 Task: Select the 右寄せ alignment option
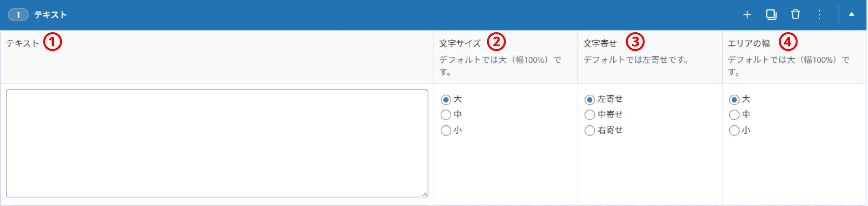pyautogui.click(x=590, y=130)
